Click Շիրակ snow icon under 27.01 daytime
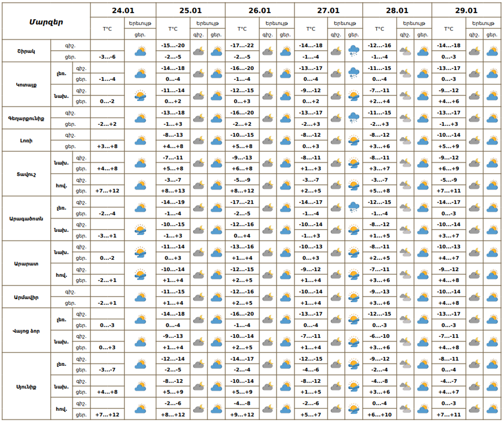Screen dimensions: 504x422 point(354,51)
